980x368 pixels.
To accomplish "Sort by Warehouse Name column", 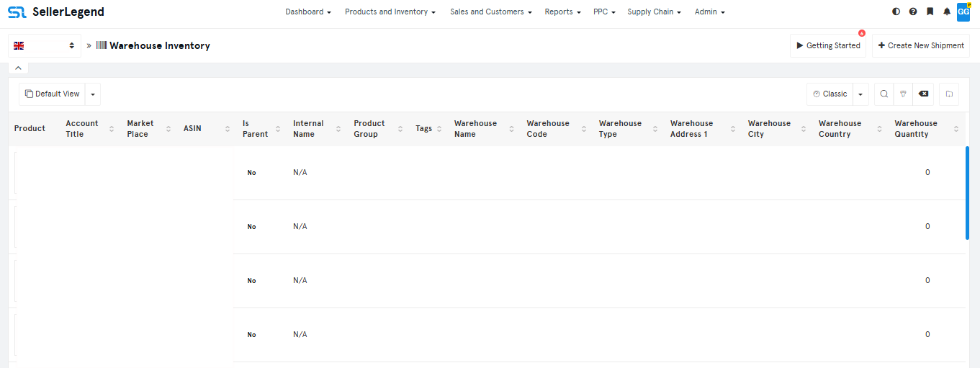I will pos(511,129).
